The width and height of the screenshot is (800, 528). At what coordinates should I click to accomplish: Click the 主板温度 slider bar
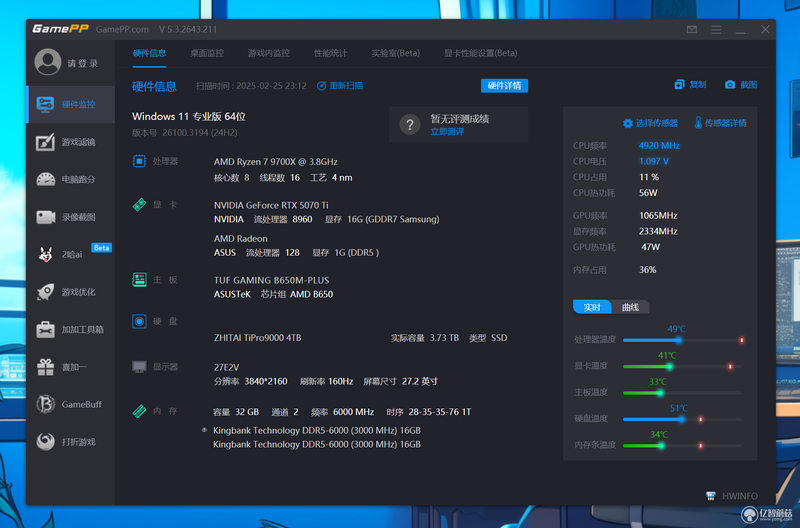pyautogui.click(x=682, y=393)
